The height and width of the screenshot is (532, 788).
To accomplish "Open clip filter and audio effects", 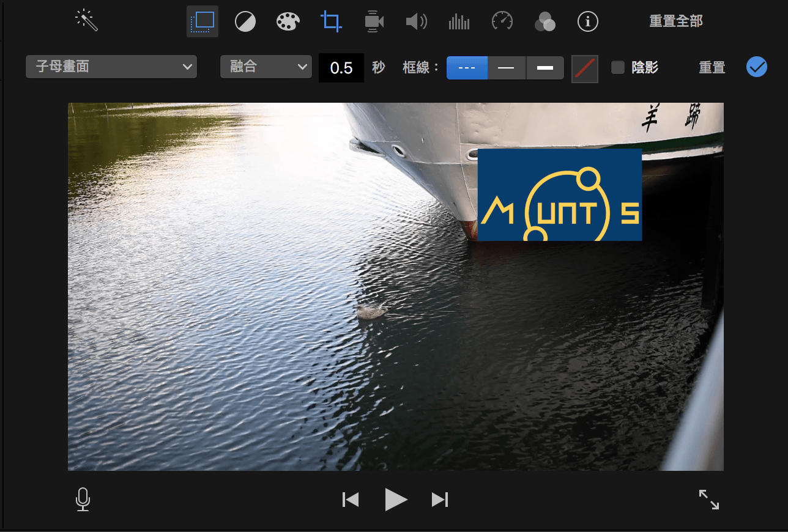I will tap(545, 22).
